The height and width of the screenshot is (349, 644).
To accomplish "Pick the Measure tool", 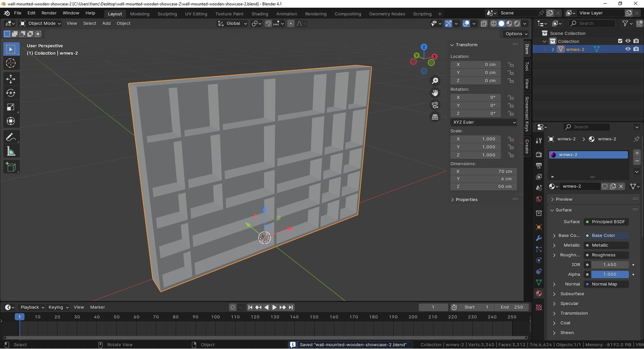I will pos(11,152).
